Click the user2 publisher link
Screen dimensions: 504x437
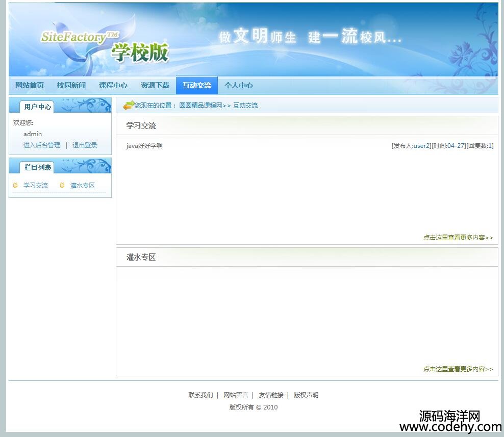coord(422,146)
